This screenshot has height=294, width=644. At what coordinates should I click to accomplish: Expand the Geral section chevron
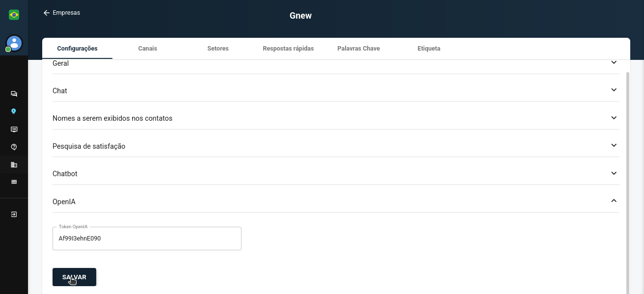614,62
